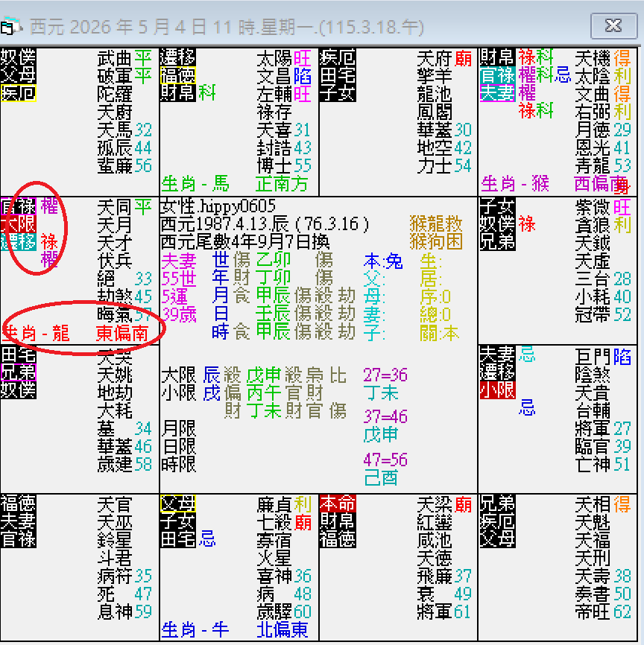The width and height of the screenshot is (644, 645).
Task: Click the chart application icon in the title bar
Action: click(x=10, y=24)
